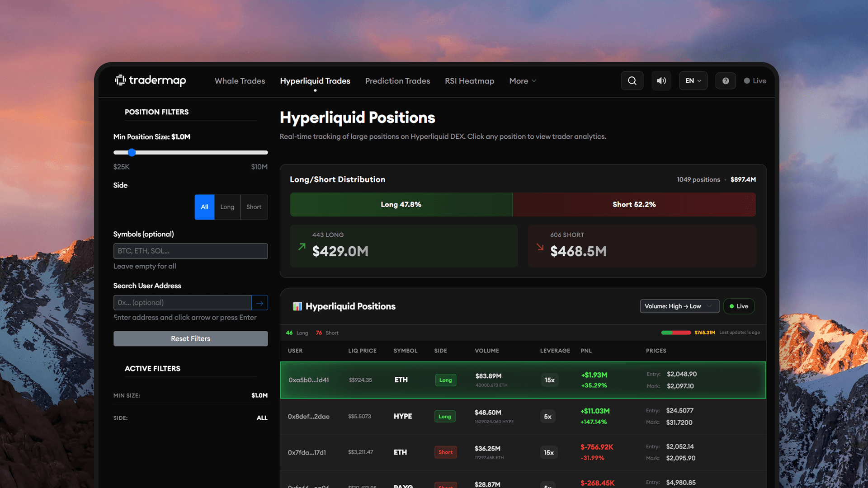Screen dimensions: 868x488
Task: Click the tradermap logo
Action: click(150, 80)
